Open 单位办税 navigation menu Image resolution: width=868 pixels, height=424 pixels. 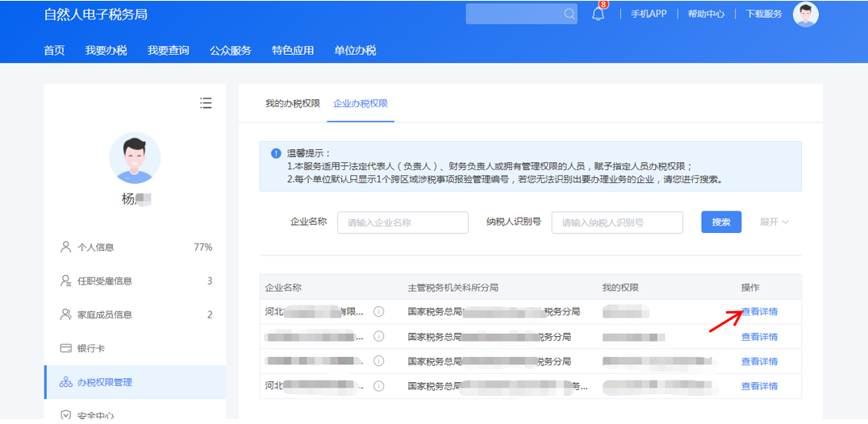coord(355,51)
